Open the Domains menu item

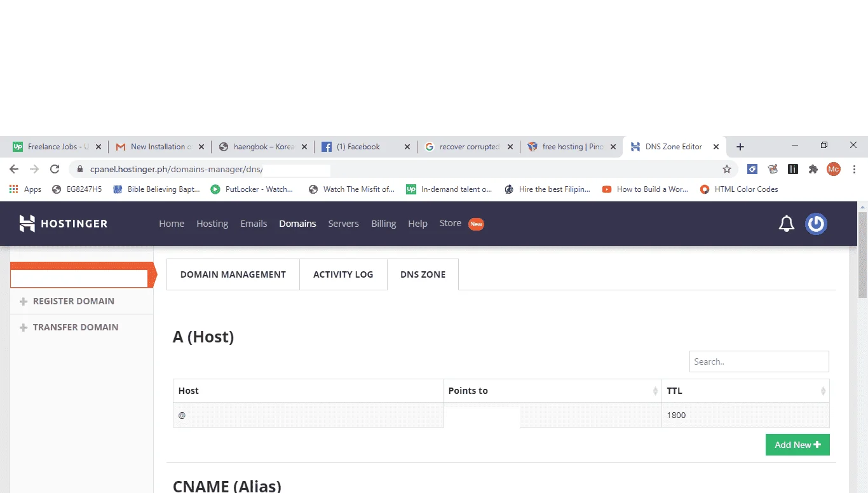click(297, 224)
